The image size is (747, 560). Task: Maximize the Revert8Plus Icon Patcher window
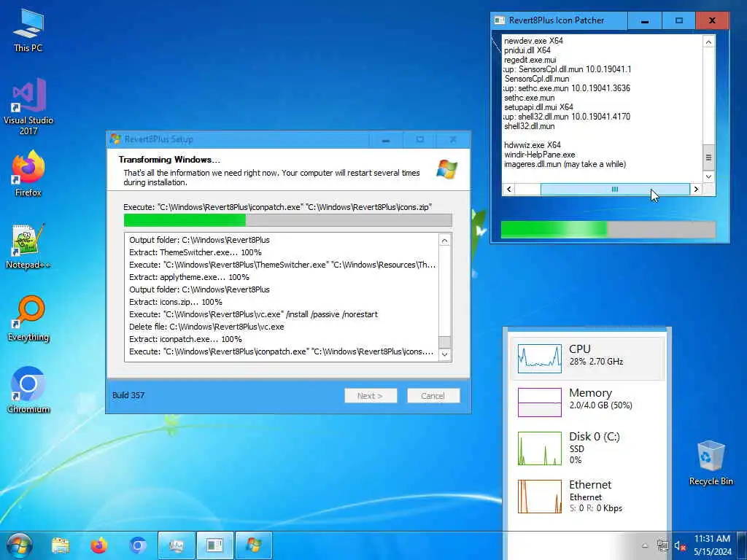tap(679, 20)
